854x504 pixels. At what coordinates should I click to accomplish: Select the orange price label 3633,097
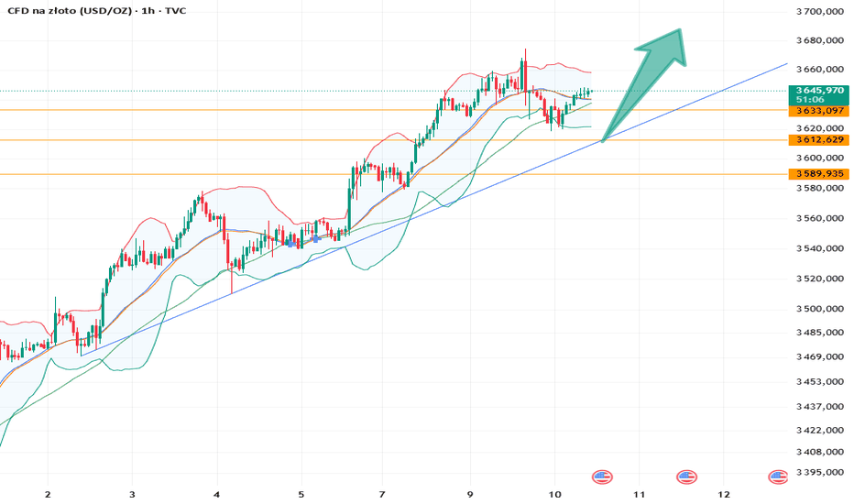pyautogui.click(x=819, y=111)
